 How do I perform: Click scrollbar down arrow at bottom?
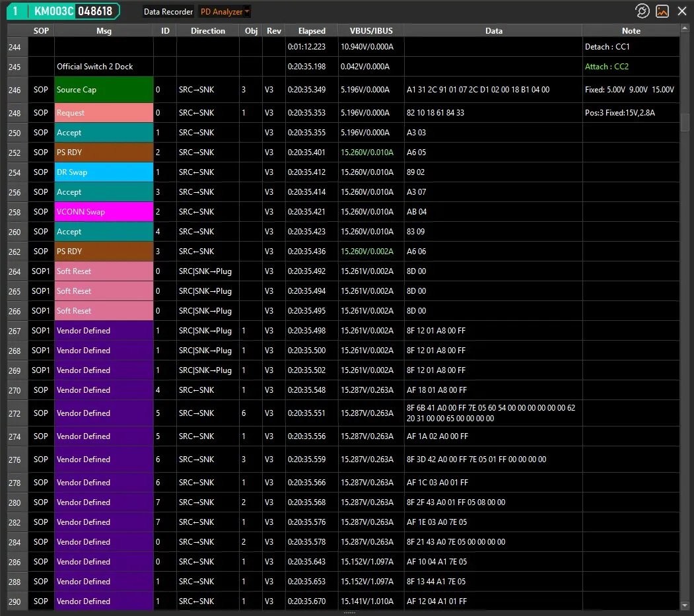point(685,605)
